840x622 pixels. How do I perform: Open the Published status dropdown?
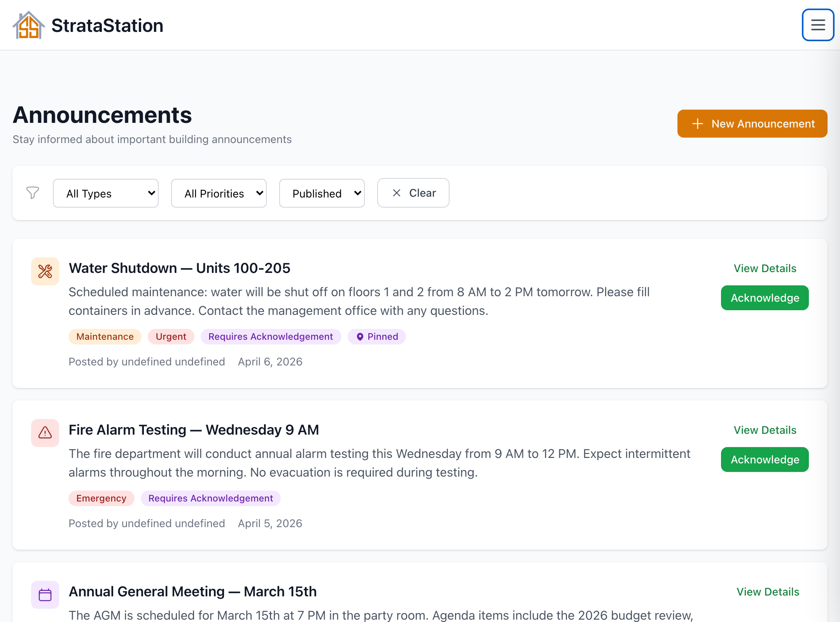click(322, 193)
